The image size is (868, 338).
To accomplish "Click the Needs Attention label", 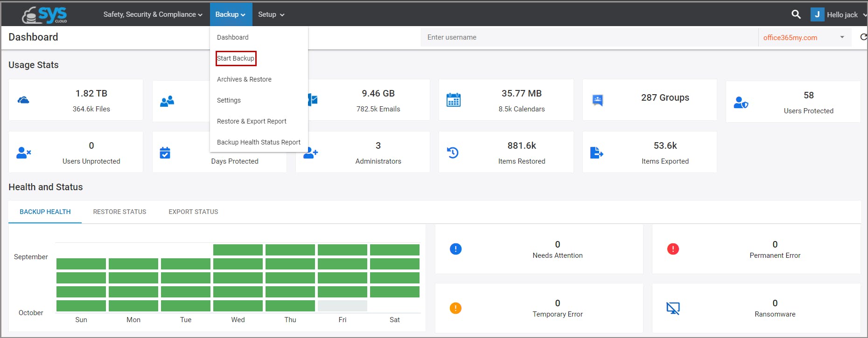I will [x=558, y=255].
